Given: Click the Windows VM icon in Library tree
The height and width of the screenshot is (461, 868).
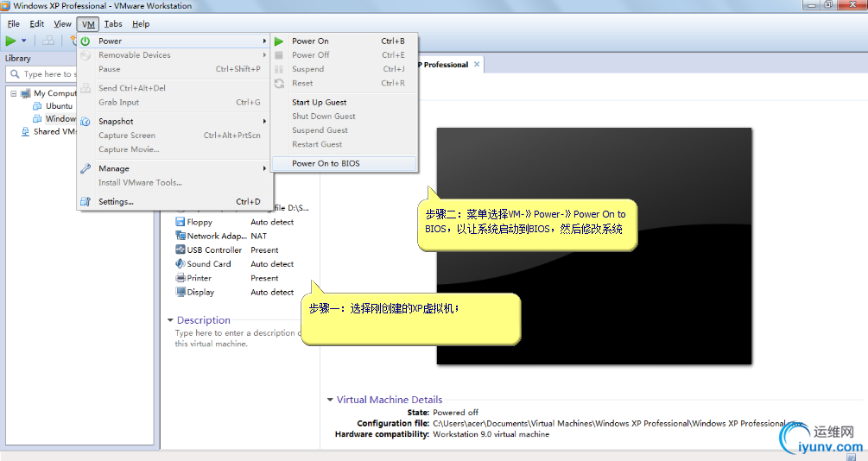Looking at the screenshot, I should pyautogui.click(x=38, y=118).
